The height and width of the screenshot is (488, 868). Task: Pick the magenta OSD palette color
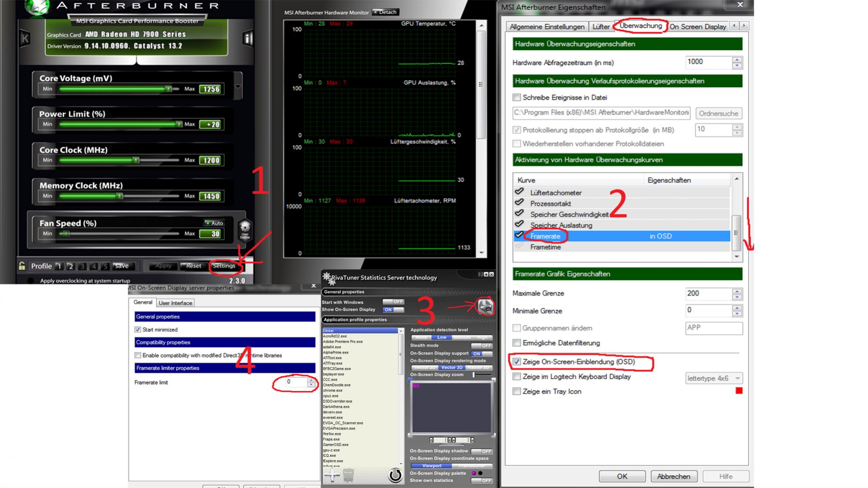click(x=474, y=473)
